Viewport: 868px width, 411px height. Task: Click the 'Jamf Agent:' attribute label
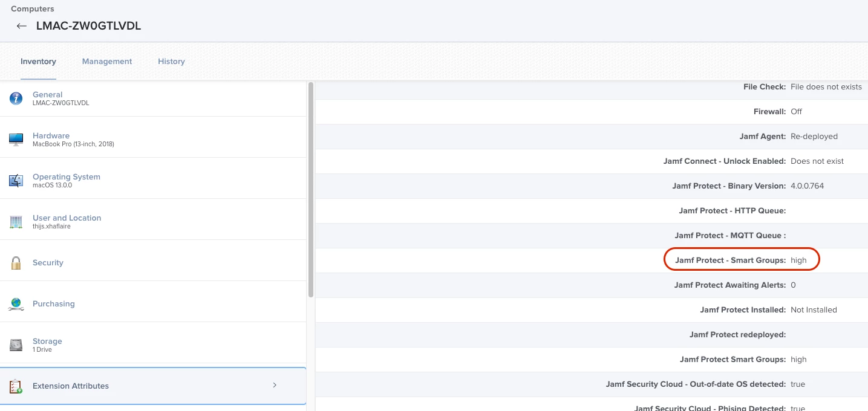[763, 137]
